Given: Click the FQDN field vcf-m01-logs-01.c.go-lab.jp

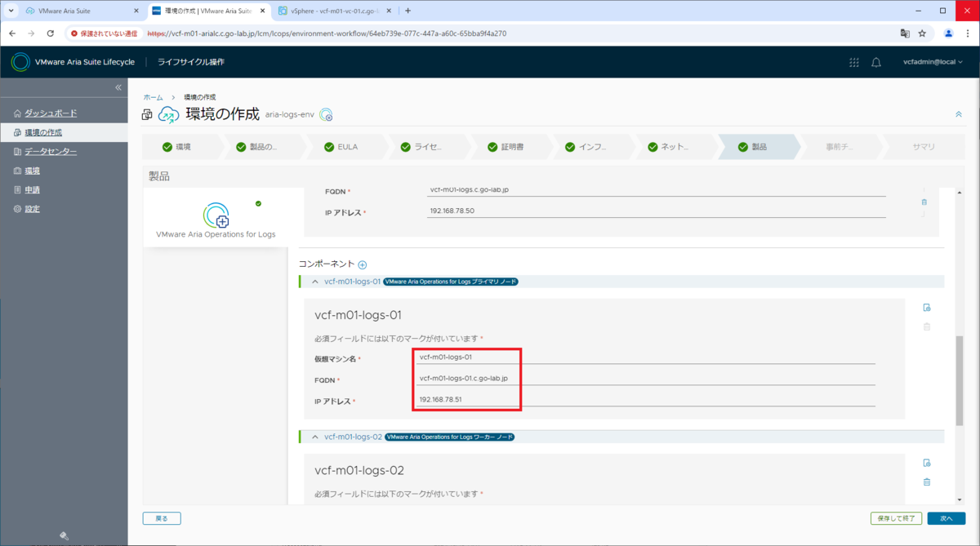Looking at the screenshot, I should coord(646,379).
